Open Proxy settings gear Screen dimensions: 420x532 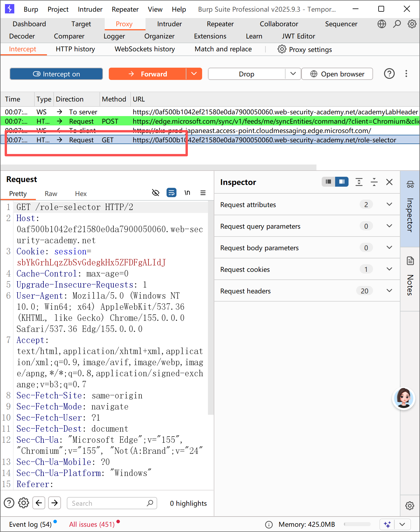282,49
